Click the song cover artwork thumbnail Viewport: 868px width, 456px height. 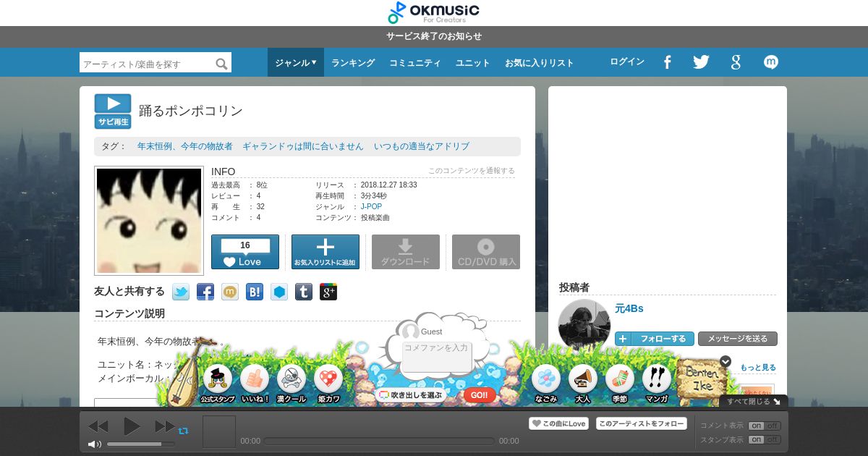pyautogui.click(x=149, y=221)
